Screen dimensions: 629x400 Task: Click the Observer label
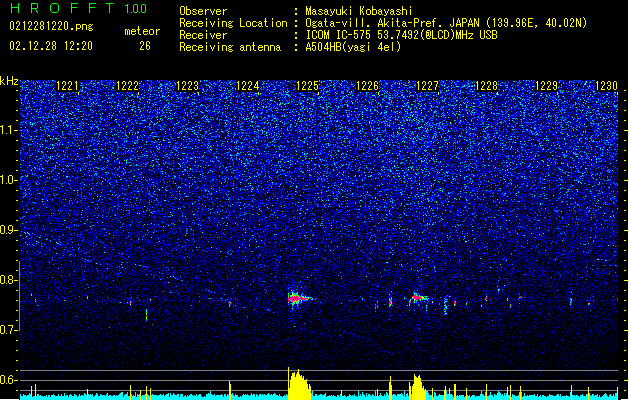tap(203, 11)
